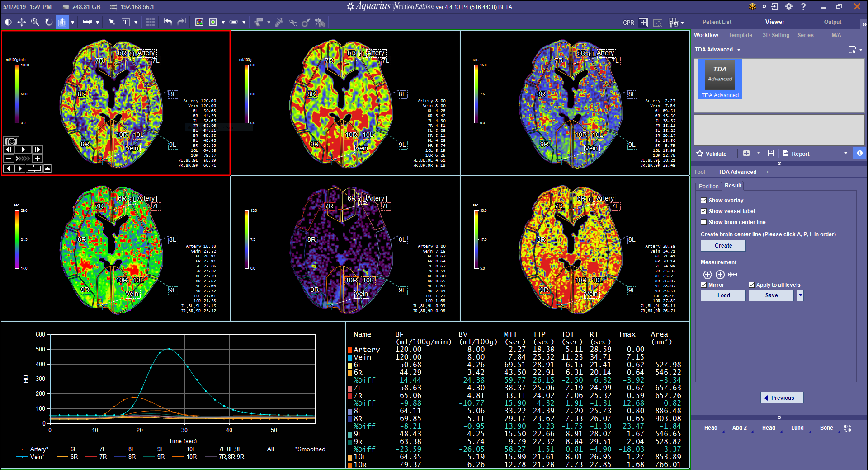Click the highlighted slice scroll tool
Image resolution: width=868 pixels, height=470 pixels.
click(x=62, y=22)
